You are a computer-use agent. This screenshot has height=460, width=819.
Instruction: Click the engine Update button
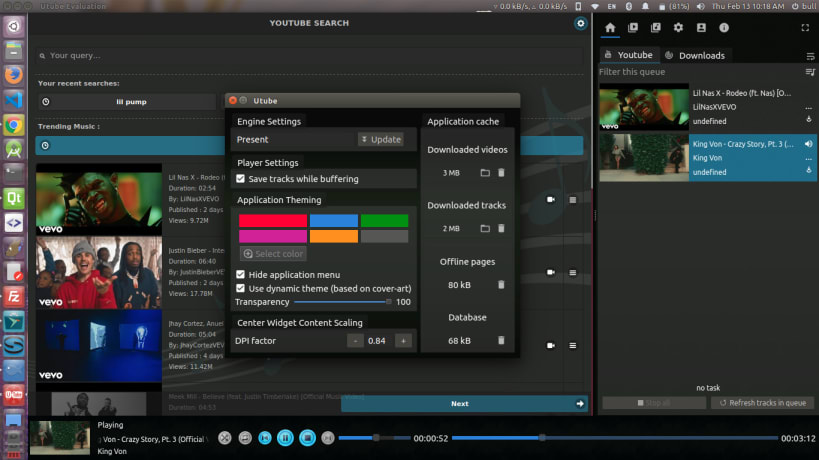coord(381,139)
